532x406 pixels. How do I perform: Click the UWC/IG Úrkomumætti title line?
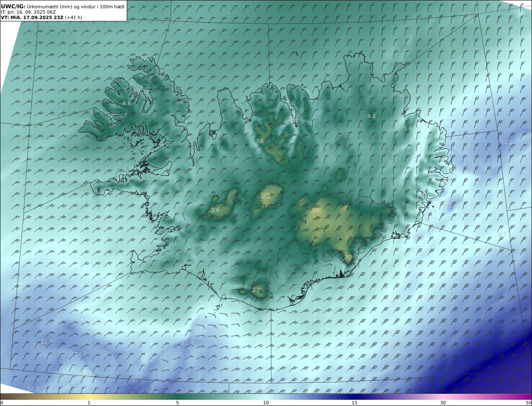(x=62, y=7)
